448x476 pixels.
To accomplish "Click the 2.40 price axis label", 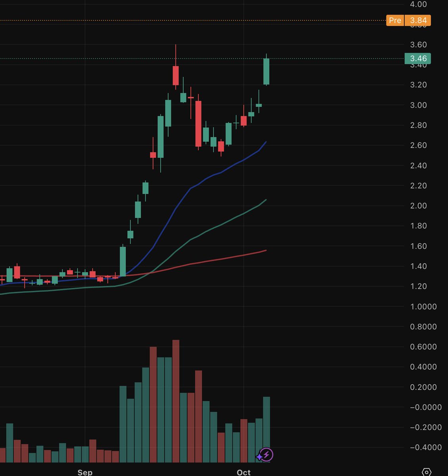I will 418,165.
